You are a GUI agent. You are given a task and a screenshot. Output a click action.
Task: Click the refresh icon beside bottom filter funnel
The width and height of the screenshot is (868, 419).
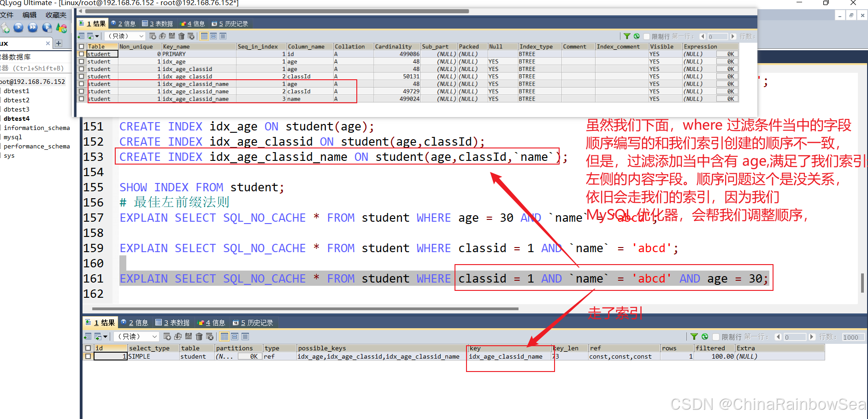[x=705, y=336]
